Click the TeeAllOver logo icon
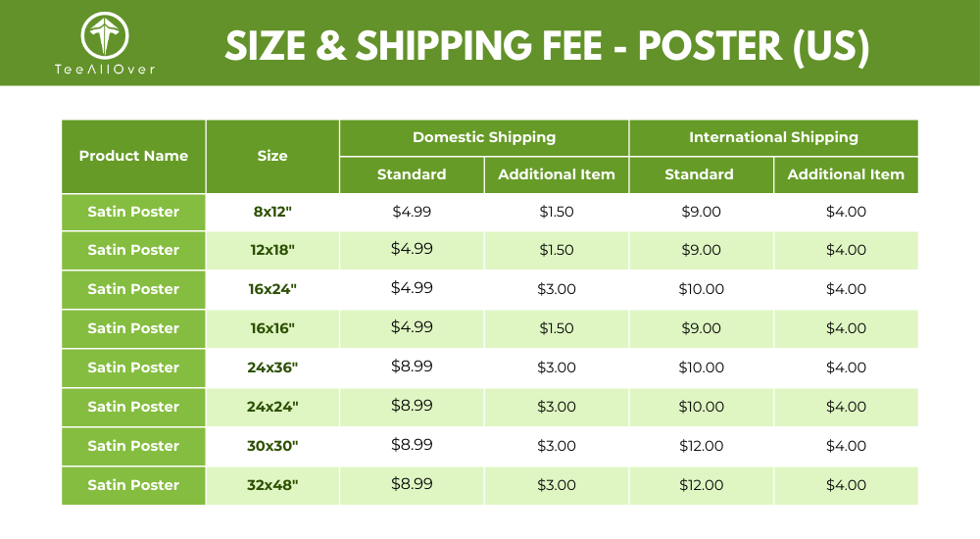 [105, 35]
